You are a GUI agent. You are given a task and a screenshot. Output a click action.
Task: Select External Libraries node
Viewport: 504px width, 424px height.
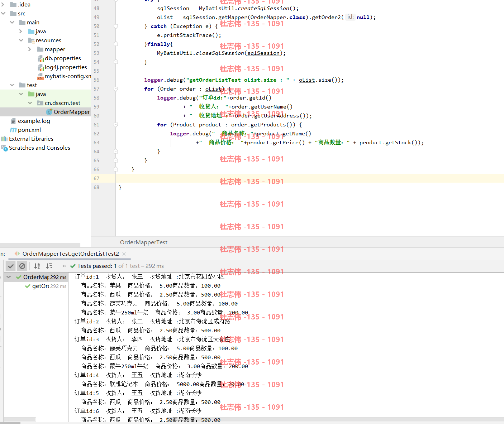(x=31, y=139)
